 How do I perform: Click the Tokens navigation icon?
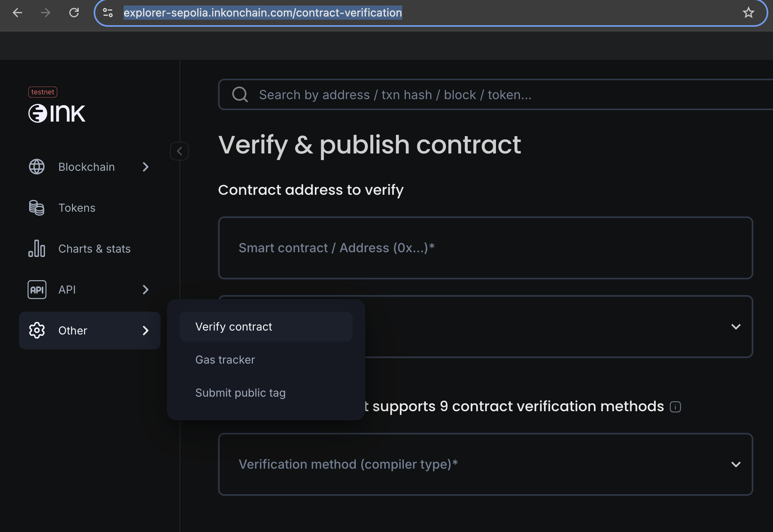(38, 207)
